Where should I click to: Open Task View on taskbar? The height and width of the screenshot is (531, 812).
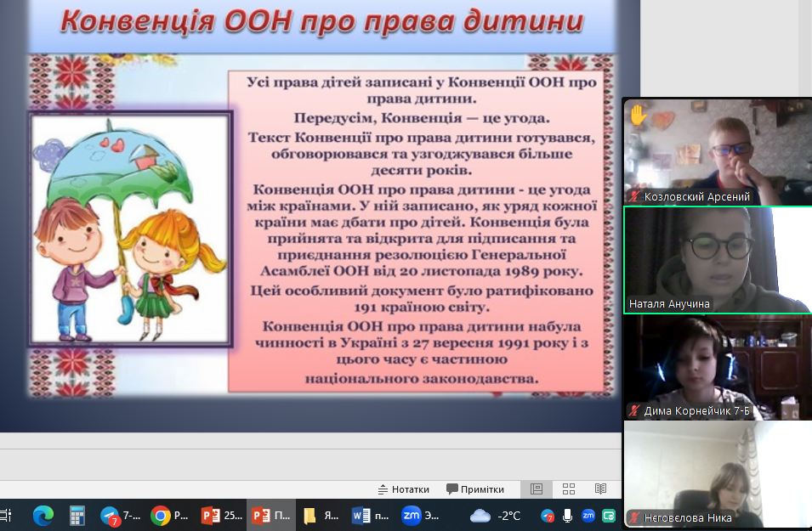point(6,516)
